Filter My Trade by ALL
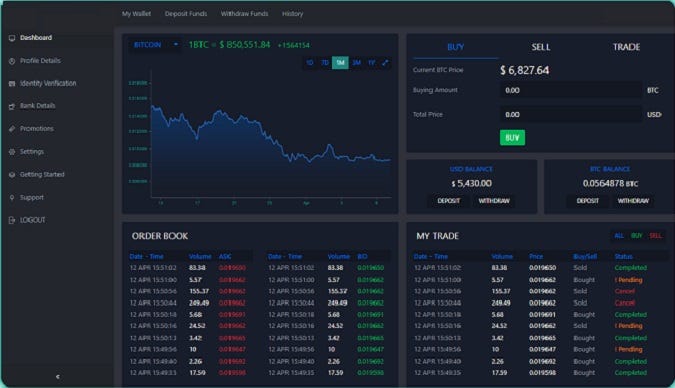The image size is (675, 388). (x=619, y=236)
